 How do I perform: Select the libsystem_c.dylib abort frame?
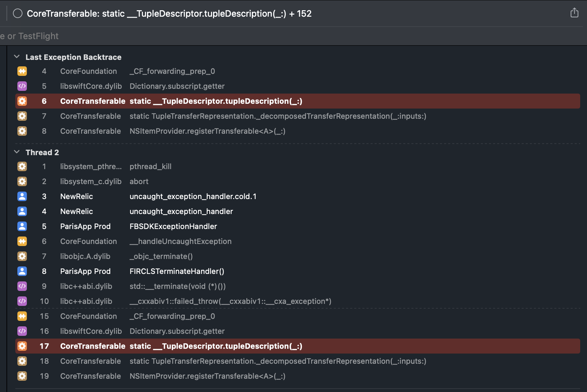138,181
